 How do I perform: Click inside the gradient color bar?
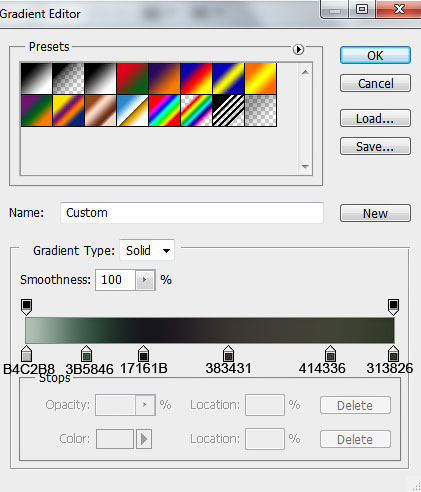click(210, 330)
